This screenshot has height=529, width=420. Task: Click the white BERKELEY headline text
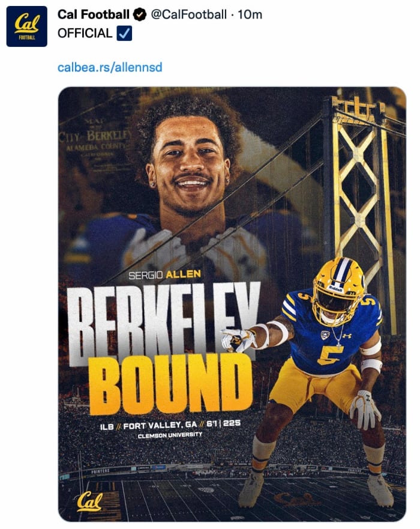pyautogui.click(x=163, y=318)
